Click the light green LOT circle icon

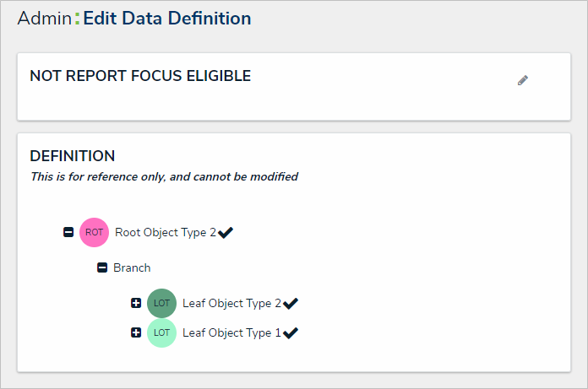tap(161, 332)
